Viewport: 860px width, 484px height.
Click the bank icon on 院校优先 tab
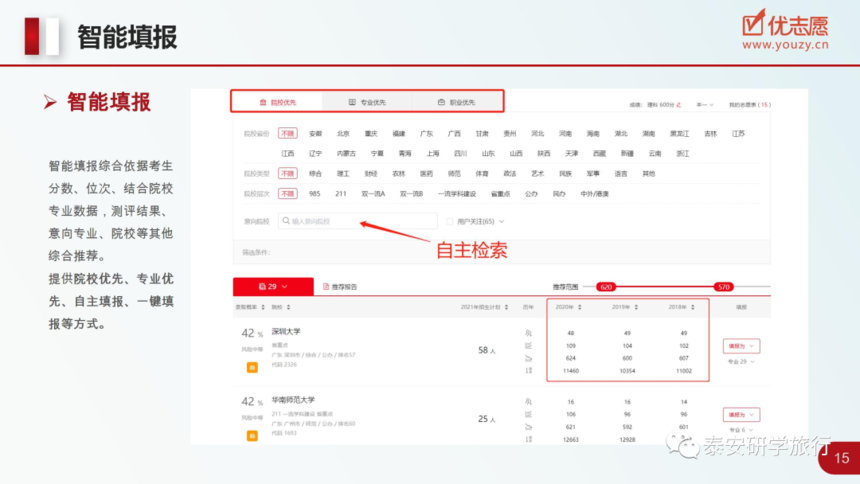tap(263, 102)
